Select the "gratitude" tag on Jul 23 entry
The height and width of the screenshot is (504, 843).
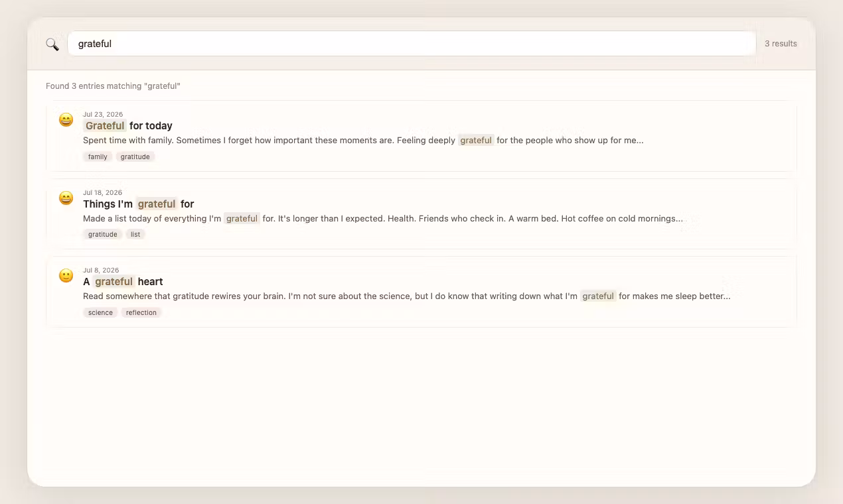point(135,157)
